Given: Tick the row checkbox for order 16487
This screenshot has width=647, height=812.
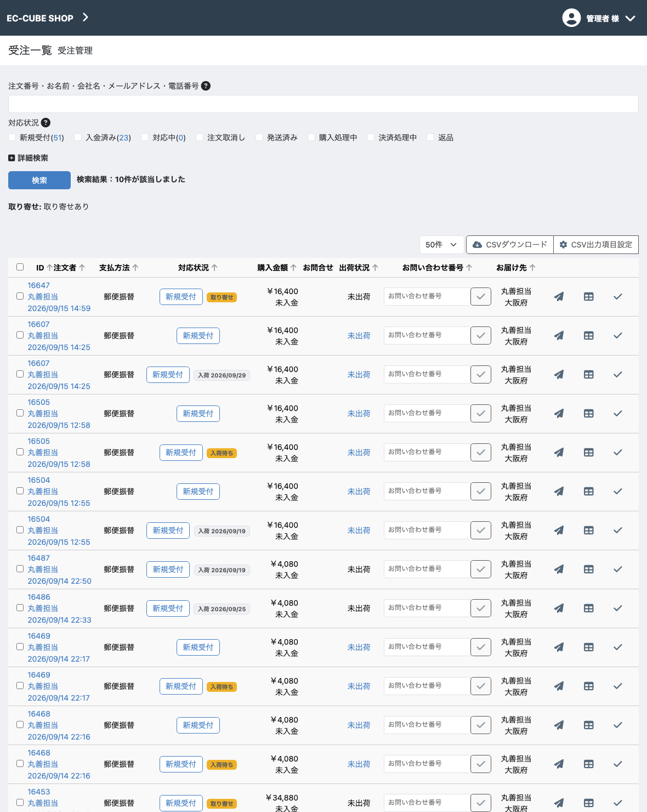Looking at the screenshot, I should tap(20, 569).
